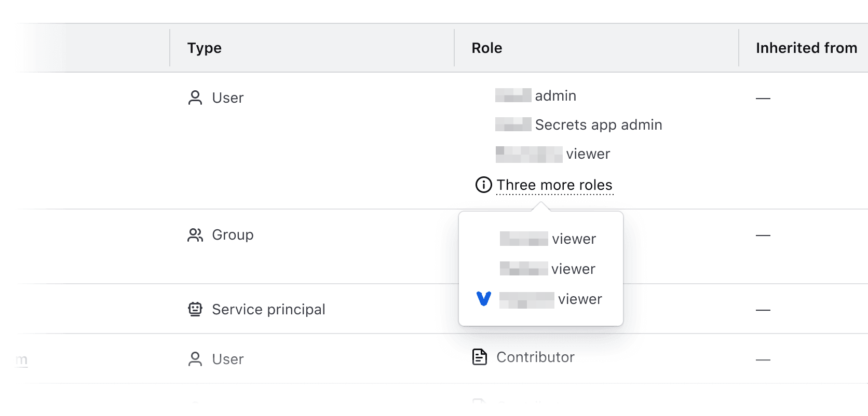Select the viewer role above Three more roles

tap(553, 154)
